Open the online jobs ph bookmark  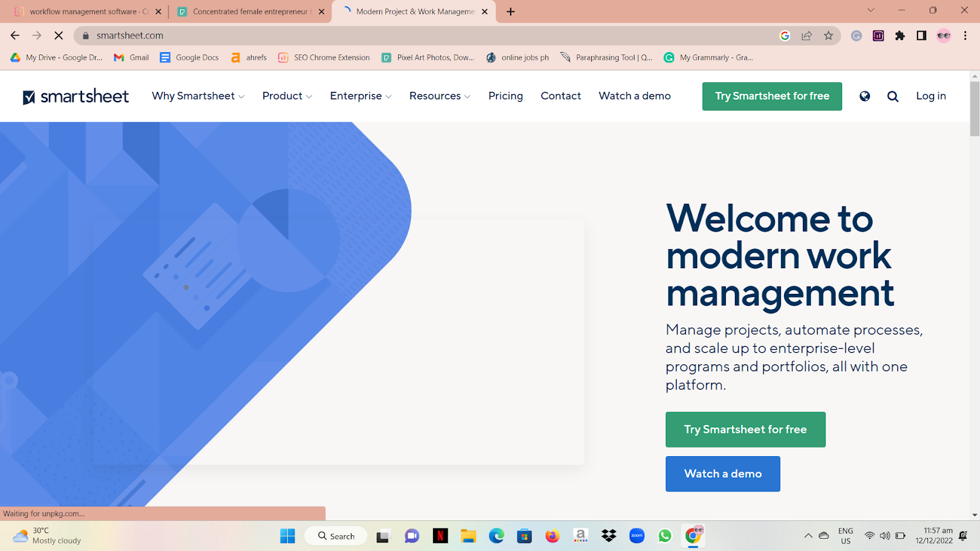(518, 58)
